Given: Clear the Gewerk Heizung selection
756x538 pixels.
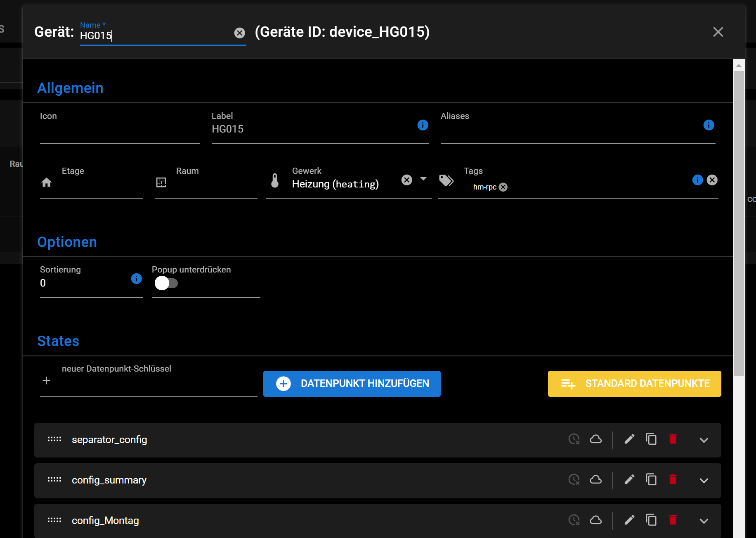Looking at the screenshot, I should point(407,180).
